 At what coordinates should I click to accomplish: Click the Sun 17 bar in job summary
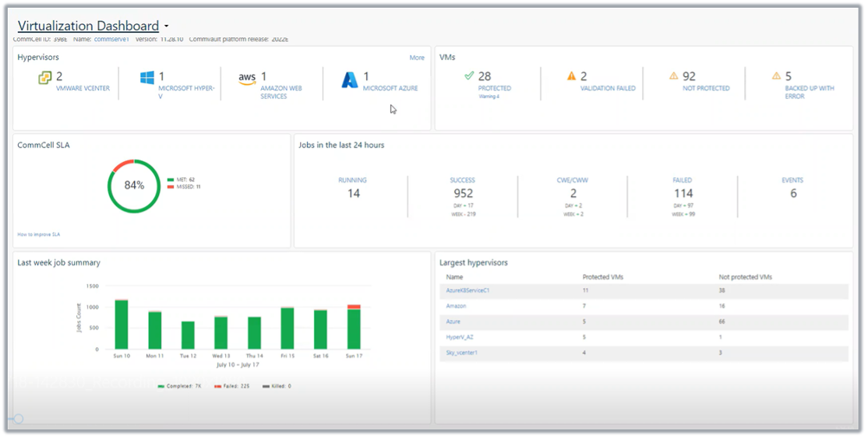click(x=354, y=328)
